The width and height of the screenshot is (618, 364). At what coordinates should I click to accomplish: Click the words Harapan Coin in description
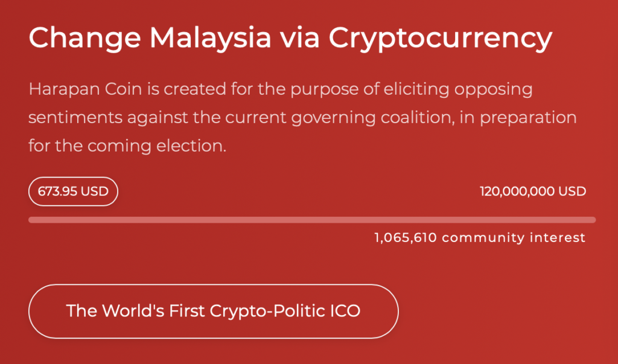point(81,89)
